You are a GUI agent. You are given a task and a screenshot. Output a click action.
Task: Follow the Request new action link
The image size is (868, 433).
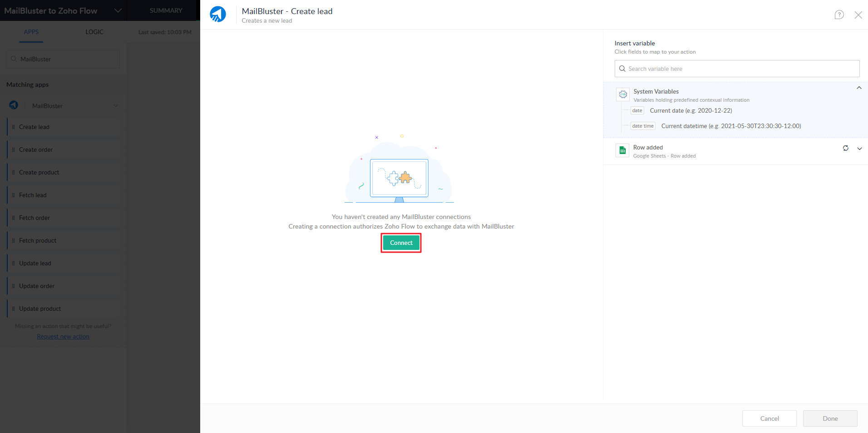[x=63, y=337]
